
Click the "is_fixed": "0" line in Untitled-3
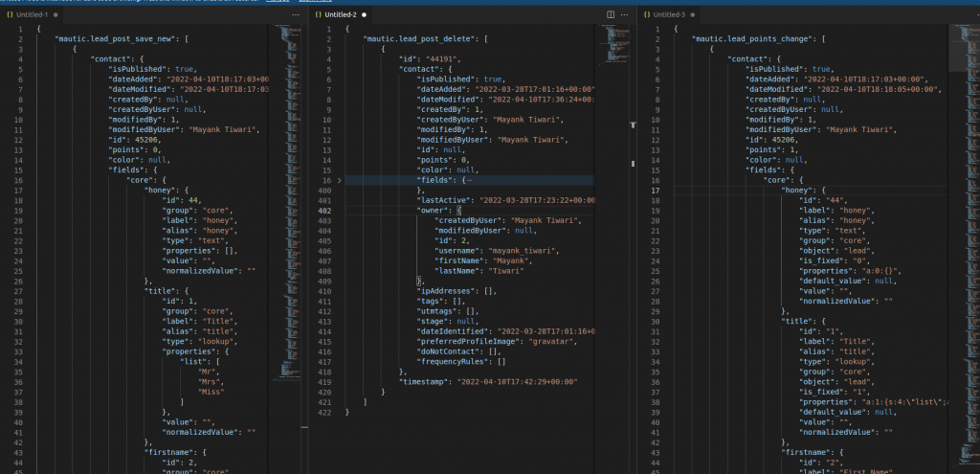tap(836, 260)
